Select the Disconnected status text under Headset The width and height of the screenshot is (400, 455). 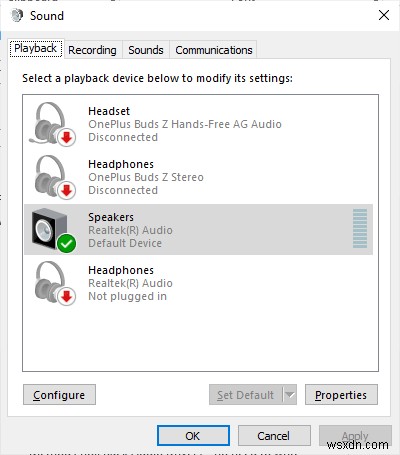[x=123, y=137]
